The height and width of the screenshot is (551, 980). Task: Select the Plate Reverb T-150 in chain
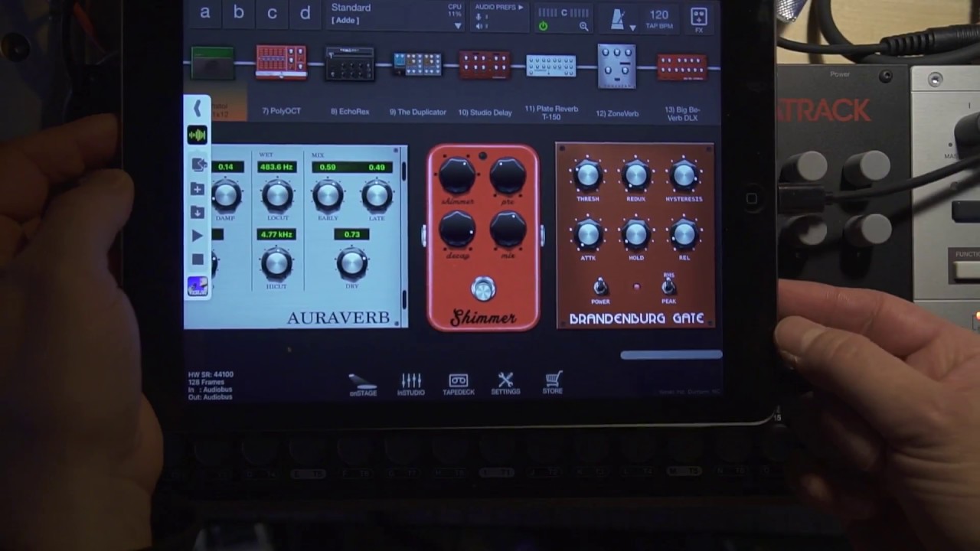pos(551,66)
